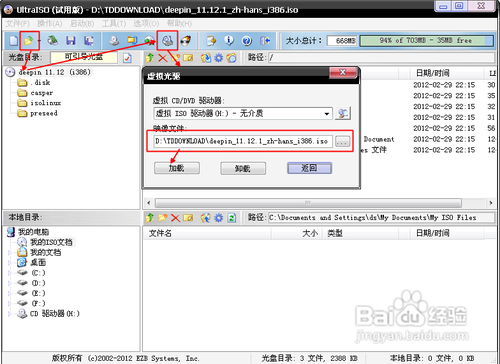The height and width of the screenshot is (364, 500).
Task: Click gear icon in local directory toolbar
Action: pyautogui.click(x=218, y=218)
